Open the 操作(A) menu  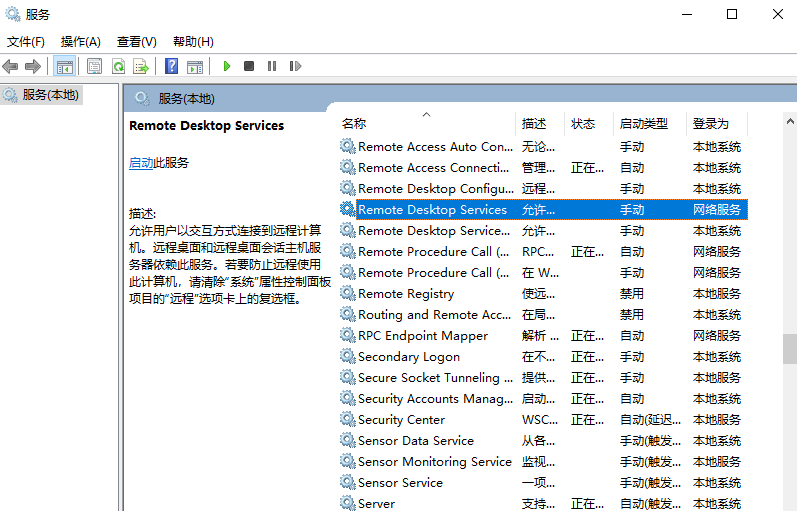(81, 42)
